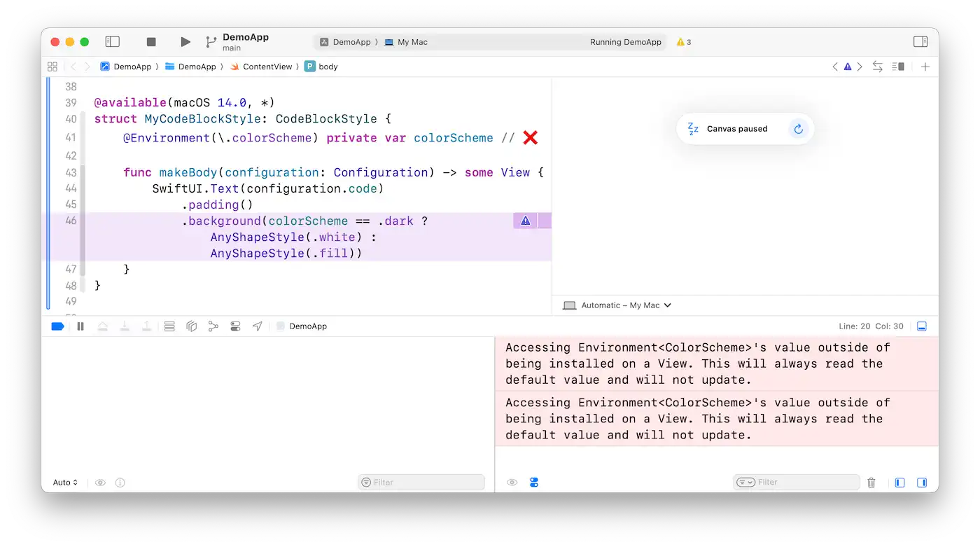Run DemoApp with the play button

click(185, 41)
